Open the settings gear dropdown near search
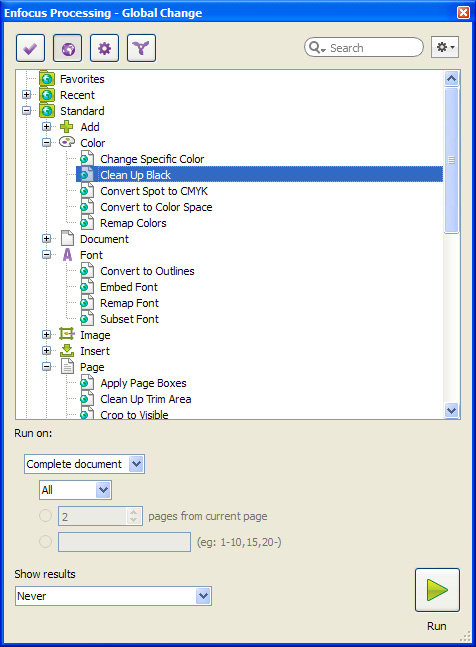476x647 pixels. tap(445, 47)
